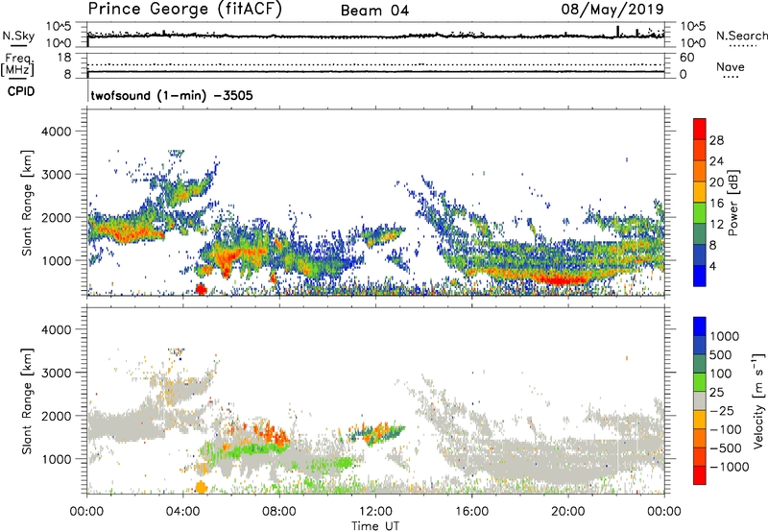The image size is (768, 532).
Task: Pick the bright green 25–100 velocity color segment
Action: (x=700, y=382)
